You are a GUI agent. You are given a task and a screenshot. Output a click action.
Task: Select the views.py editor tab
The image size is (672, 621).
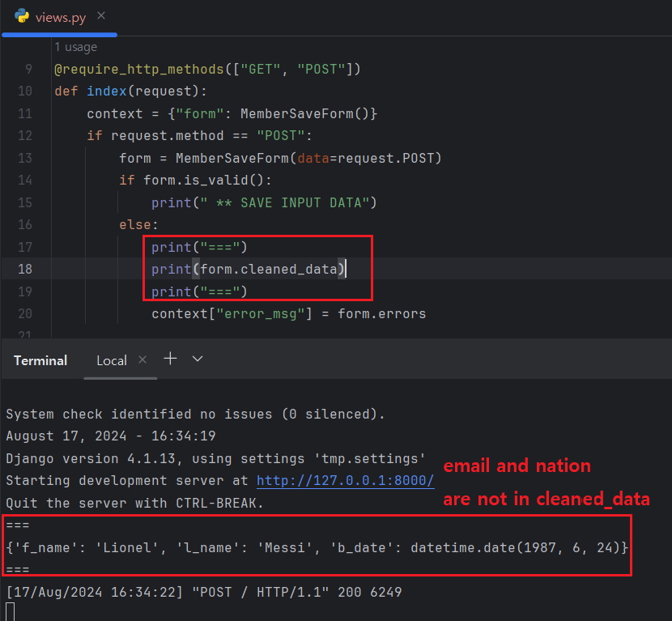tap(60, 17)
